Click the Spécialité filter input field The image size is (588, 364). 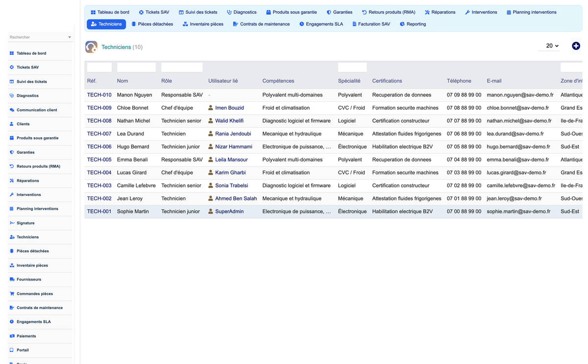click(x=352, y=67)
